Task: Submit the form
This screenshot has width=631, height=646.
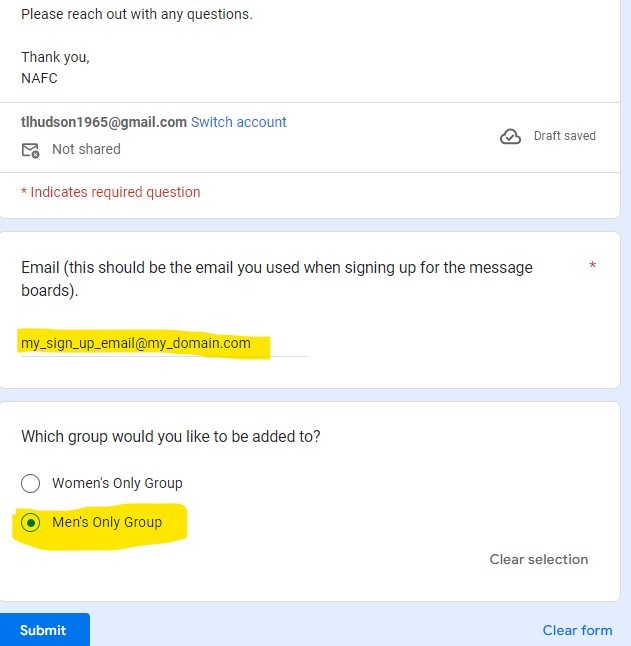Action: [x=43, y=630]
